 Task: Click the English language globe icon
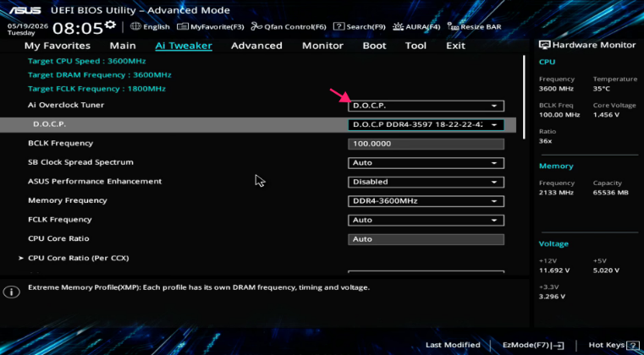(x=135, y=27)
